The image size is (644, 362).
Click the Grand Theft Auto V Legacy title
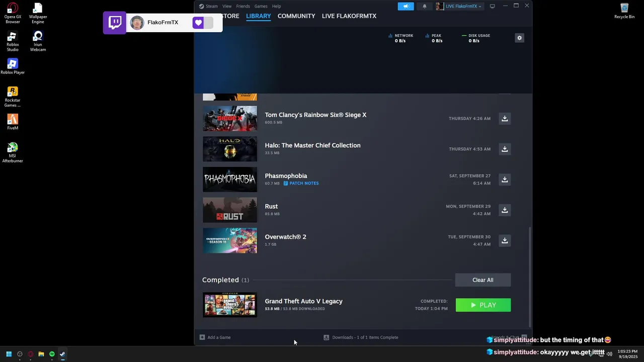coord(303,301)
